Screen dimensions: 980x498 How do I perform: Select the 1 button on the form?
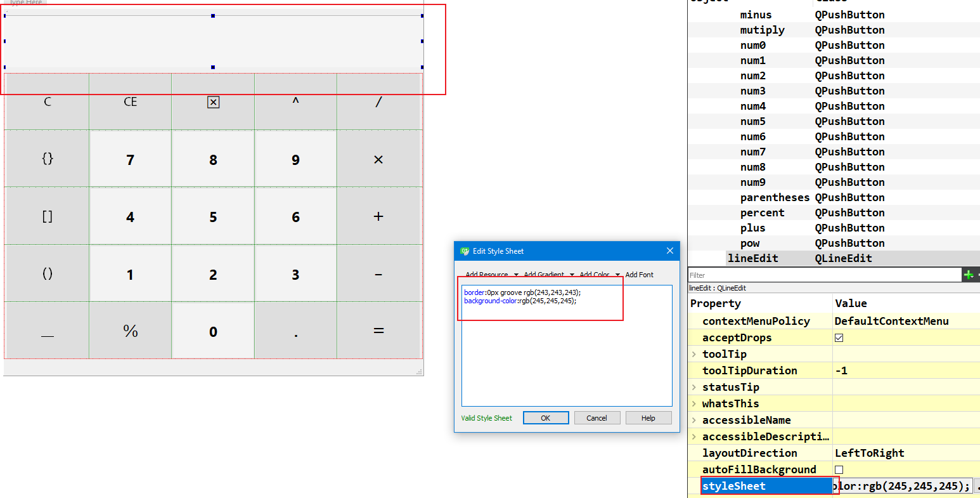coord(130,275)
